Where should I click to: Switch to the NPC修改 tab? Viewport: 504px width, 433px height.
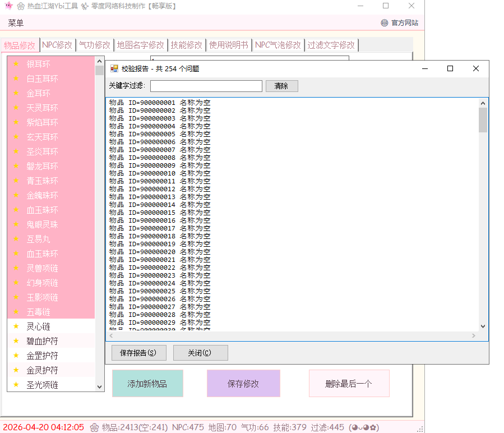(57, 45)
